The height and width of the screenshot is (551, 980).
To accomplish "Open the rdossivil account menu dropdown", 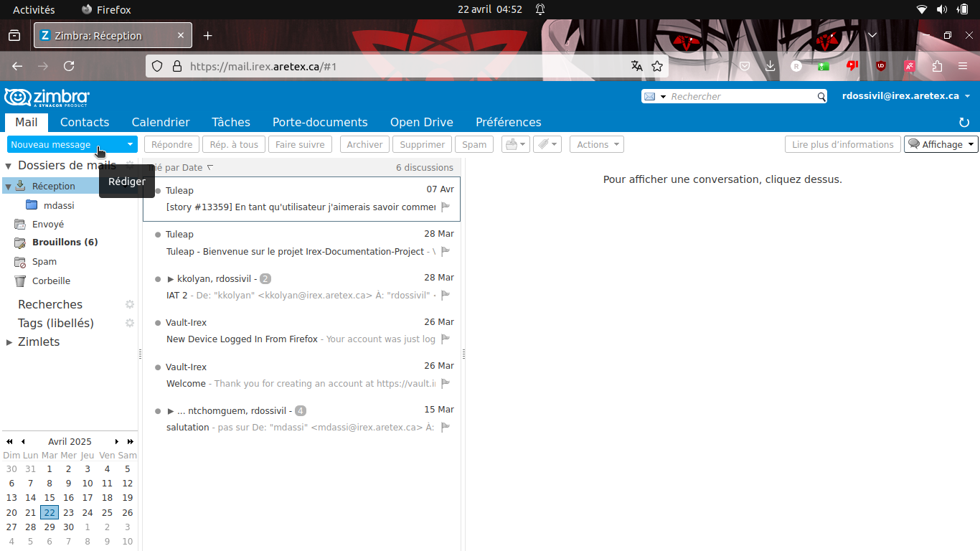I will point(967,96).
